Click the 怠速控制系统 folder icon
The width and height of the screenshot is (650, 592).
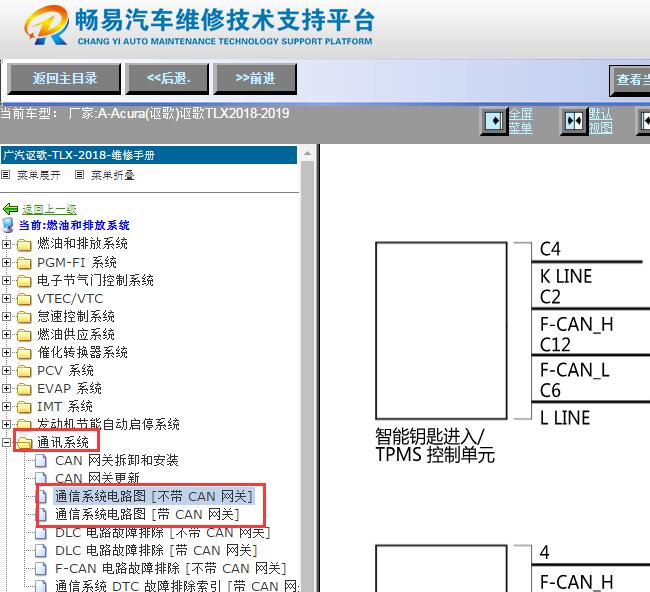pyautogui.click(x=24, y=317)
